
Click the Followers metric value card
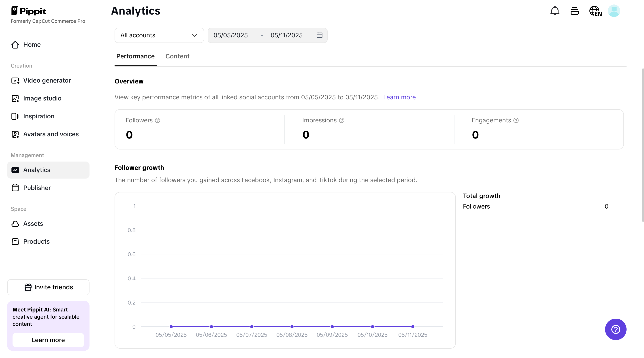coord(200,129)
